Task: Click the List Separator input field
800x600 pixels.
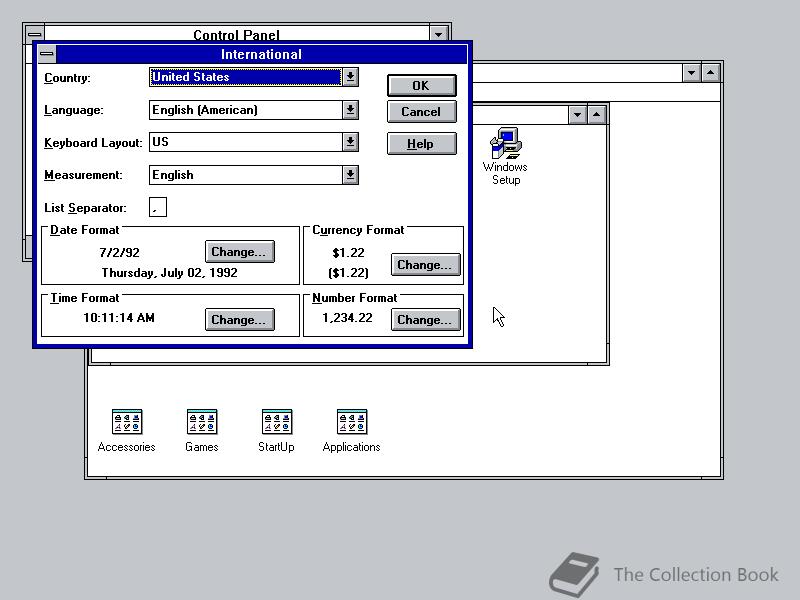Action: pyautogui.click(x=156, y=206)
